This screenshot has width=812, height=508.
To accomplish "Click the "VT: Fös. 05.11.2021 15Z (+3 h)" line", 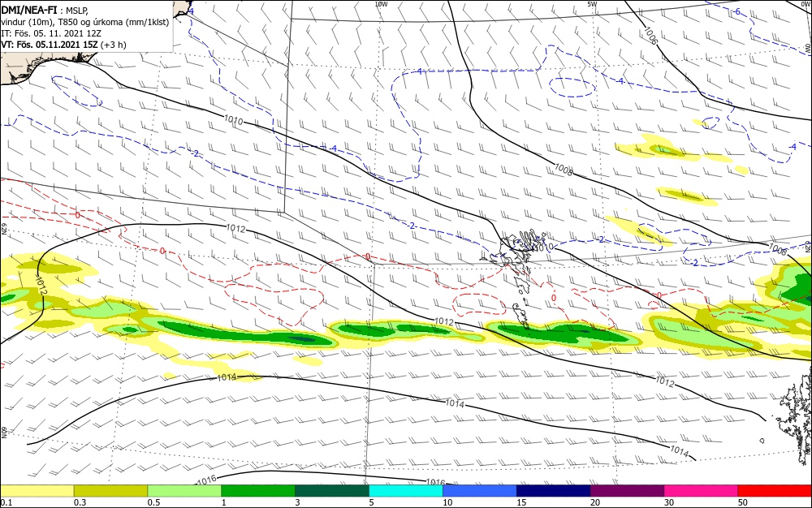I will (x=63, y=45).
